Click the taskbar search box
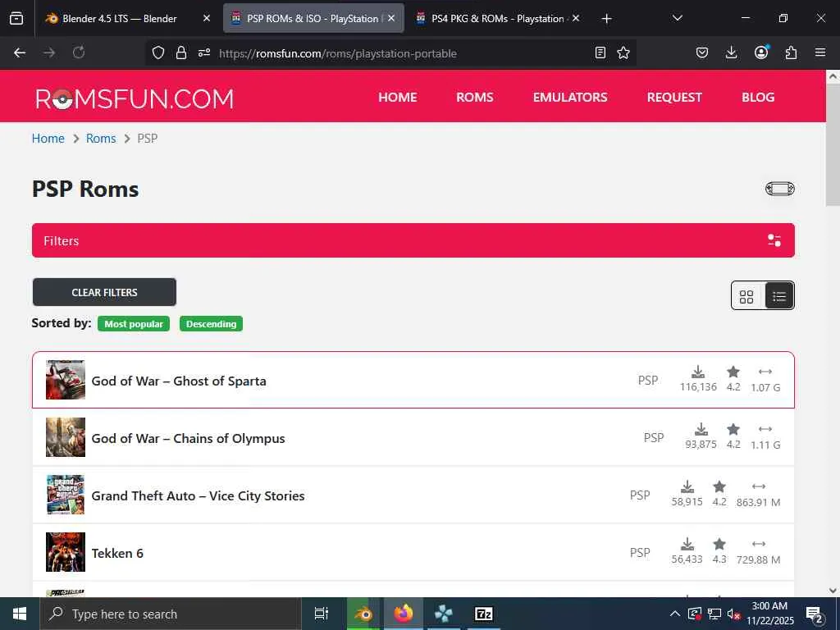Viewport: 840px width, 630px height. (x=171, y=614)
